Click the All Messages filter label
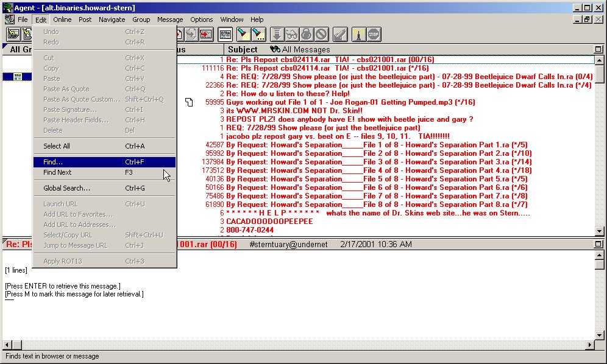 pyautogui.click(x=306, y=49)
